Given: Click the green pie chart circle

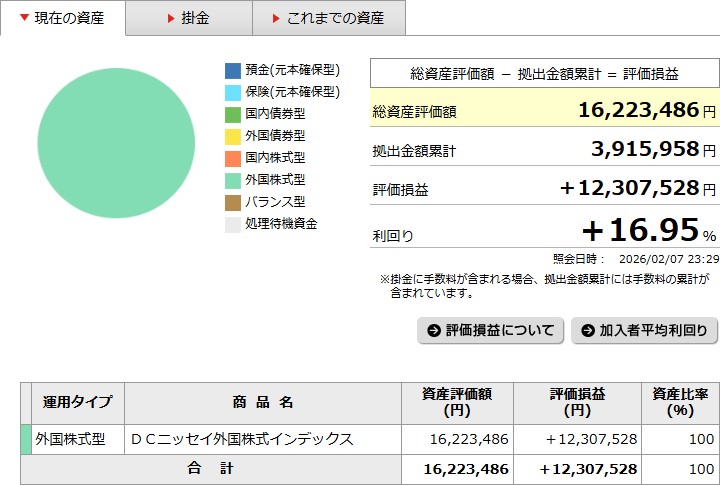Looking at the screenshot, I should 116,143.
